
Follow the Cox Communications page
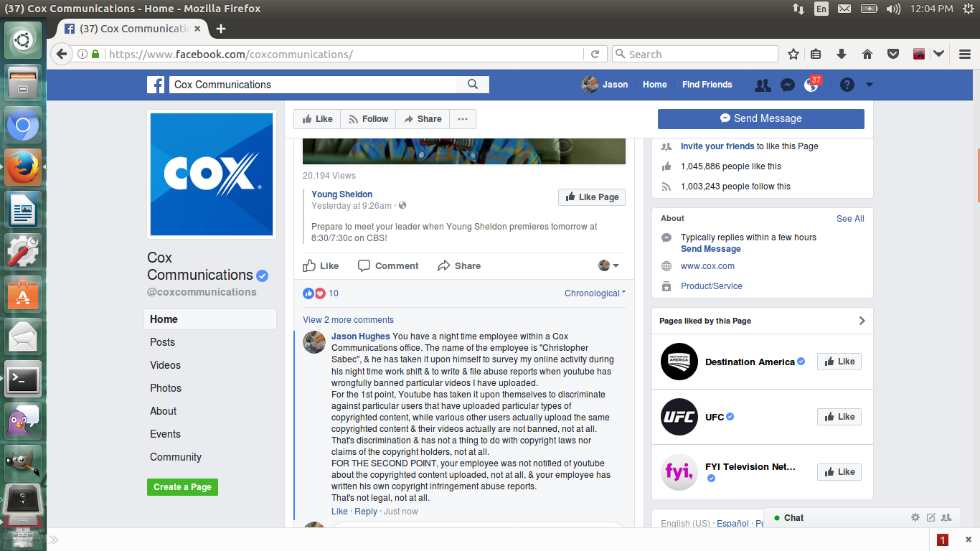click(x=368, y=119)
